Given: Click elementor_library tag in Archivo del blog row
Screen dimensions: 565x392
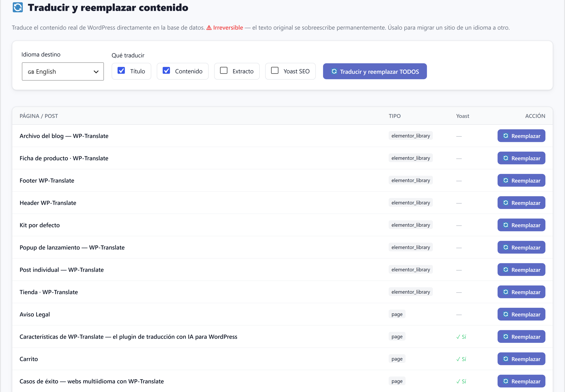Looking at the screenshot, I should tap(411, 136).
